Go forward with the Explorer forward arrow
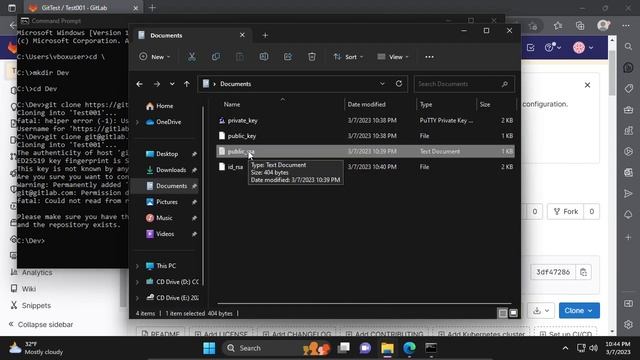640x360 pixels. (157, 84)
